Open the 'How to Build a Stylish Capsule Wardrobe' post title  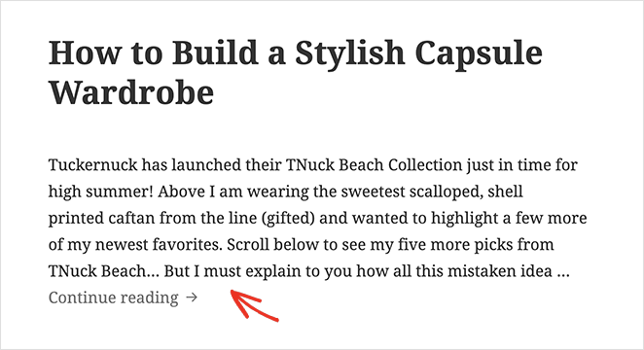(296, 73)
